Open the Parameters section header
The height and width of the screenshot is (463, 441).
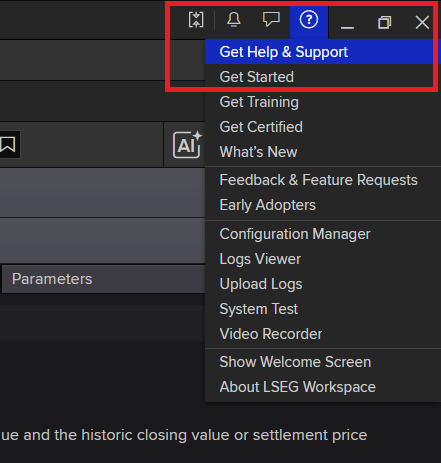pyautogui.click(x=103, y=279)
